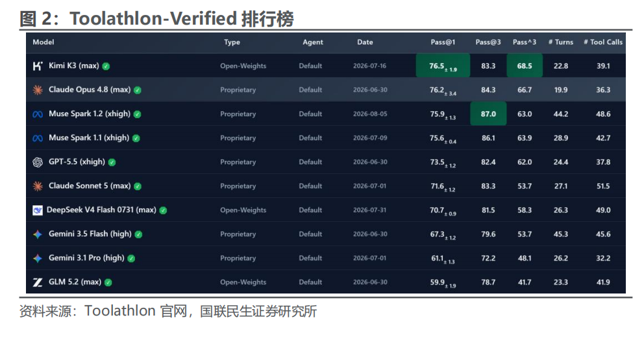This screenshot has width=644, height=337.
Task: Click the 19.9 turns value
Action: click(561, 90)
